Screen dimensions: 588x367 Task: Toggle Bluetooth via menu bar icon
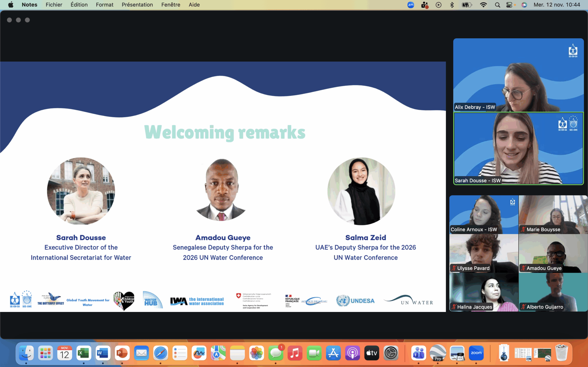click(452, 5)
